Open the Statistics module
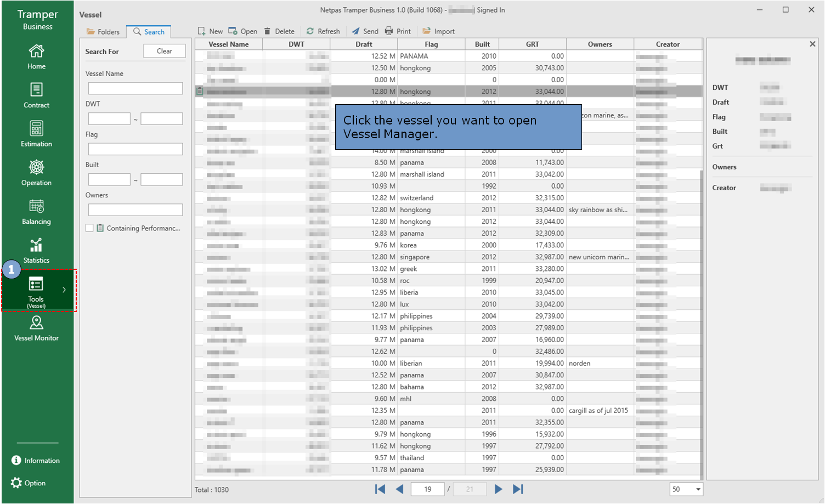The height and width of the screenshot is (504, 825). pos(37,252)
